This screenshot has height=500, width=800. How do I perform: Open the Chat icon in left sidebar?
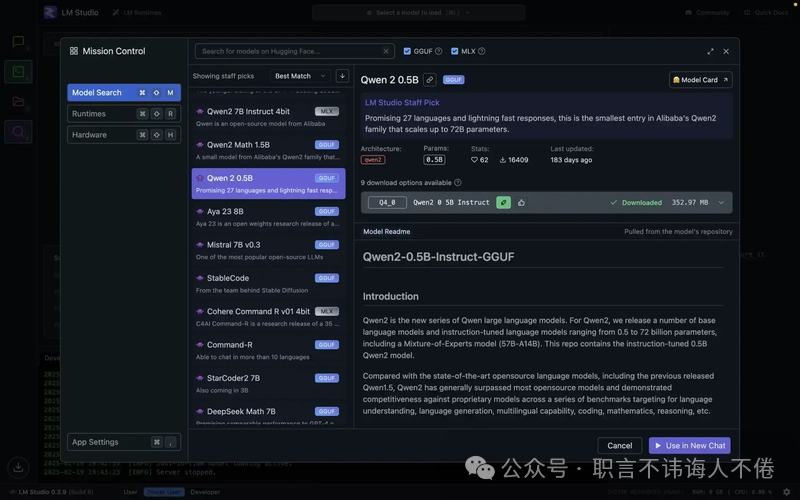click(18, 42)
